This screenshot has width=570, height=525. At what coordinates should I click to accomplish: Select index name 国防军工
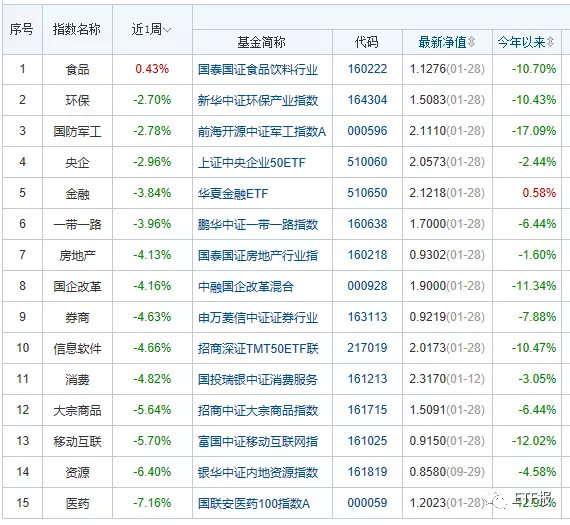77,131
